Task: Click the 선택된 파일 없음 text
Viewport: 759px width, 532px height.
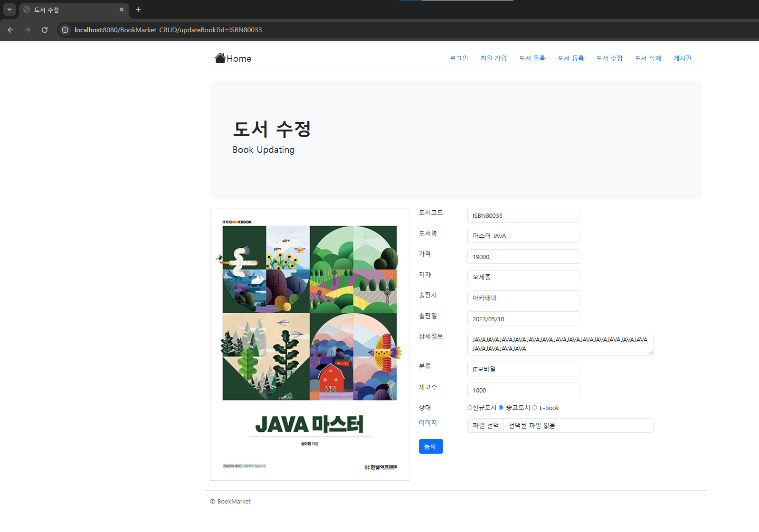Action: (532, 426)
